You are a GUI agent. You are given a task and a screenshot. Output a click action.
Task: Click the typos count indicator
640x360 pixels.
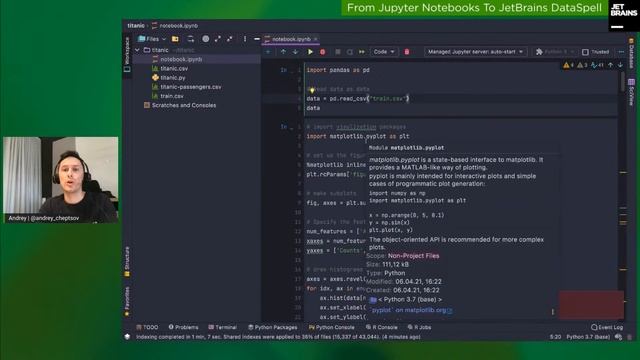[x=598, y=65]
